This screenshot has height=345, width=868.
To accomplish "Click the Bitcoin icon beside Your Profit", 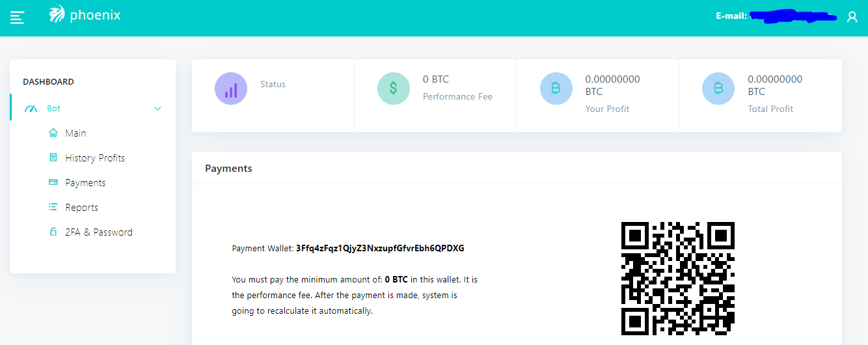I will pyautogui.click(x=556, y=89).
